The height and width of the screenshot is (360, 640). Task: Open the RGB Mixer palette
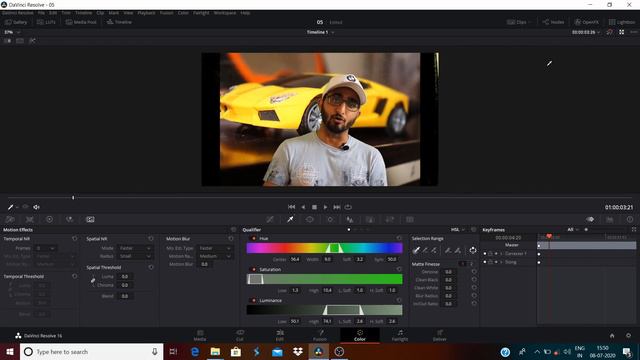[x=69, y=220]
